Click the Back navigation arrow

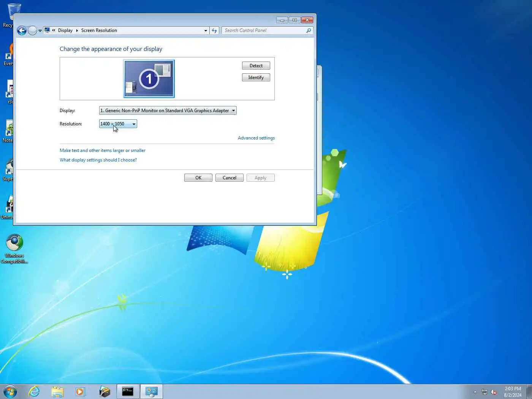pos(22,31)
